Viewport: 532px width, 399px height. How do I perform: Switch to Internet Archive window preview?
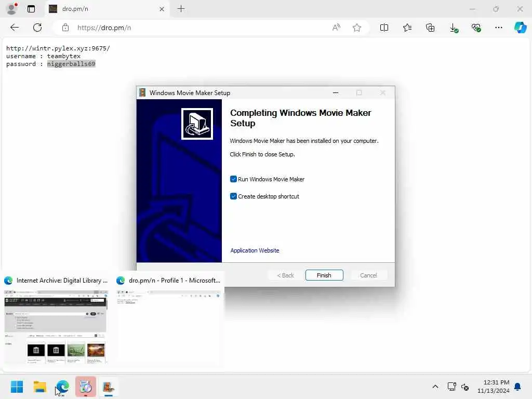pyautogui.click(x=56, y=327)
